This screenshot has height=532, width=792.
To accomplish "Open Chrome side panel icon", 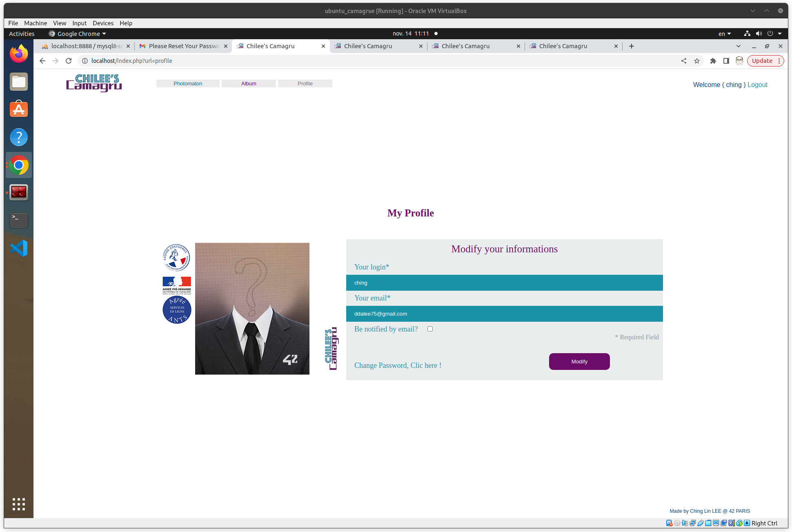I will click(x=726, y=61).
